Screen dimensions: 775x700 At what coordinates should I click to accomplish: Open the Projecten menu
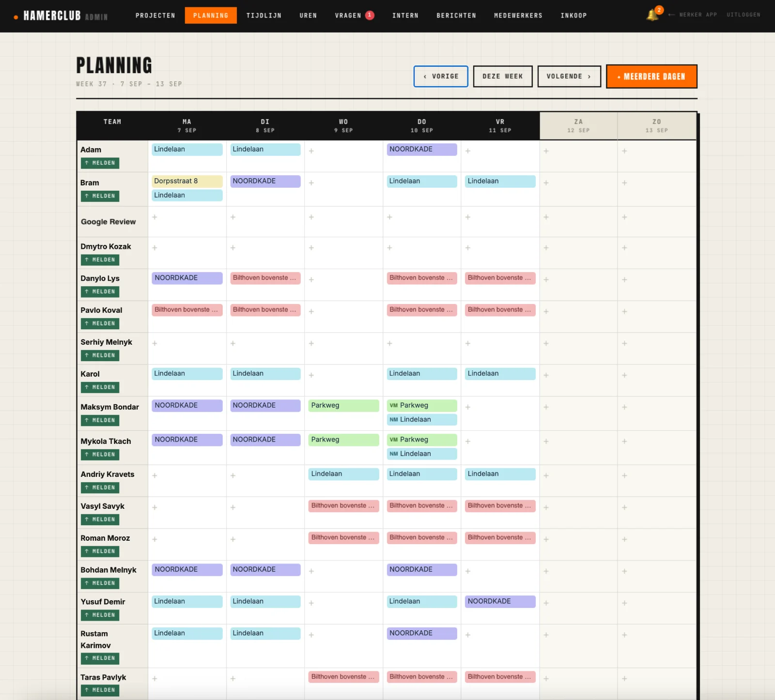[155, 15]
